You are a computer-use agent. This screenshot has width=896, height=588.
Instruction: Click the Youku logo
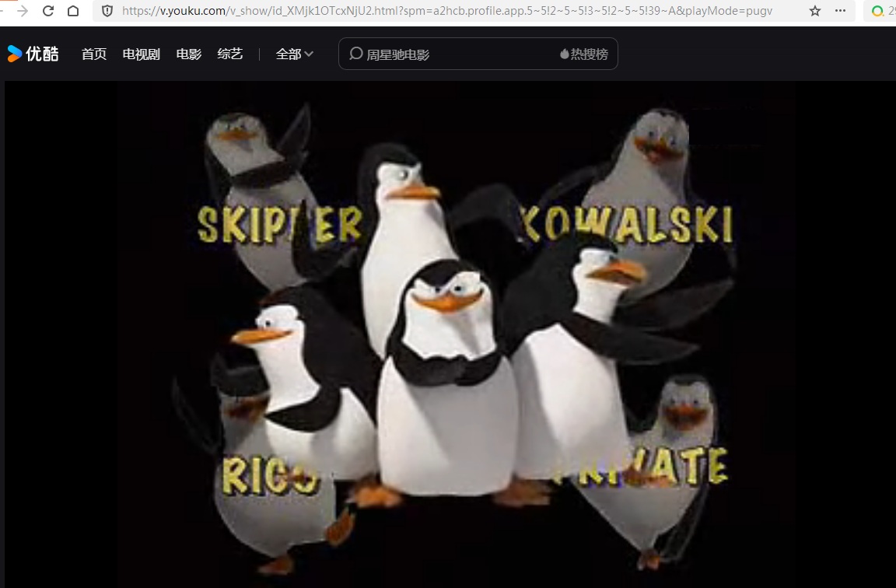33,54
